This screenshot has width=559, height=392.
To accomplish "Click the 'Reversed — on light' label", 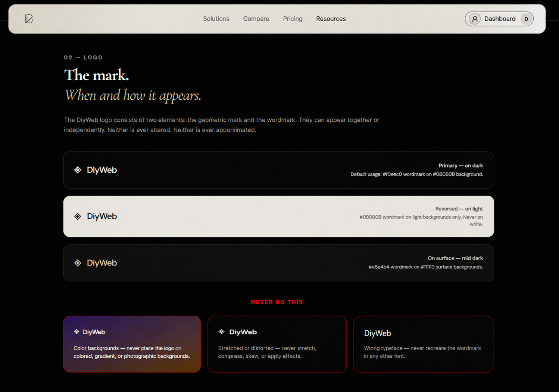I will (459, 209).
